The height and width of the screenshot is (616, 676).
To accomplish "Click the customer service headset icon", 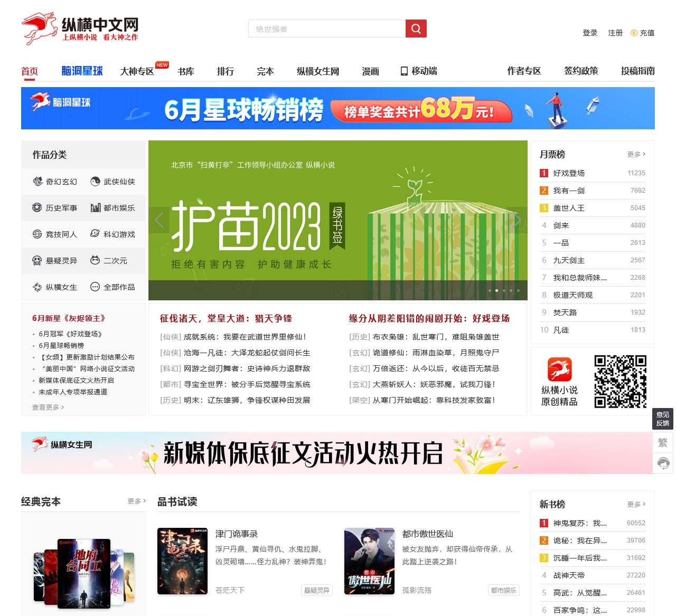I will click(663, 463).
